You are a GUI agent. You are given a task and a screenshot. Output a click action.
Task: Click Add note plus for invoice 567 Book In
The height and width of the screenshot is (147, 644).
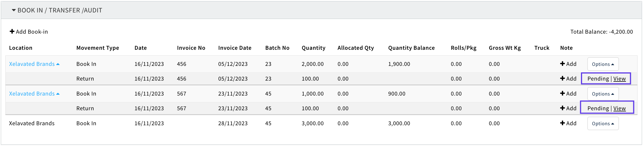pyautogui.click(x=563, y=94)
